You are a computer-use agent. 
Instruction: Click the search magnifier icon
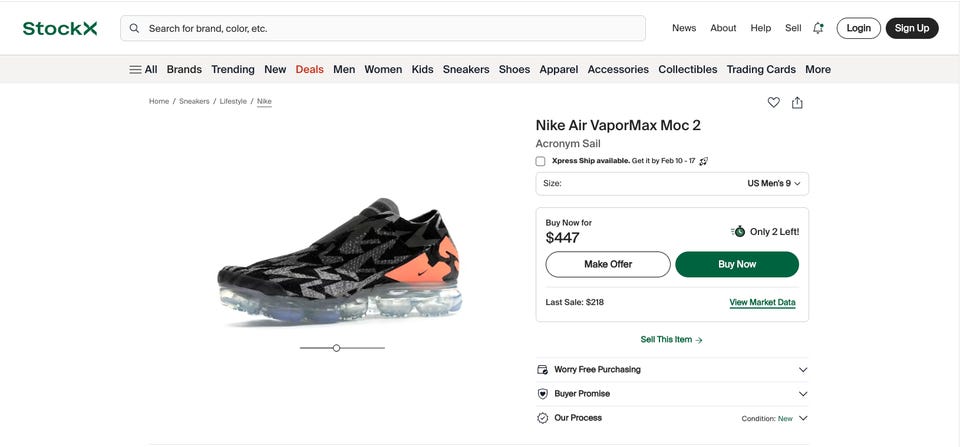pos(134,28)
